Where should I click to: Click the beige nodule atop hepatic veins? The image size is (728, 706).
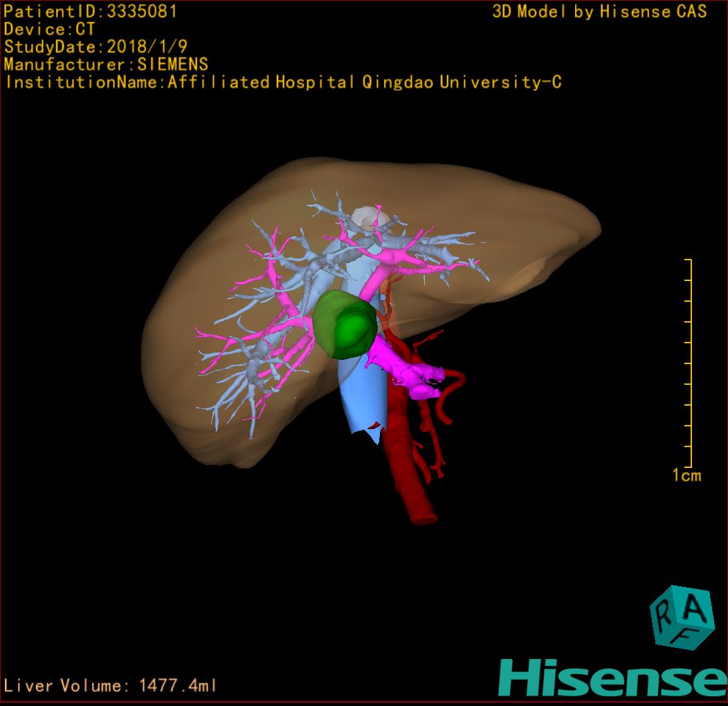coord(369,218)
